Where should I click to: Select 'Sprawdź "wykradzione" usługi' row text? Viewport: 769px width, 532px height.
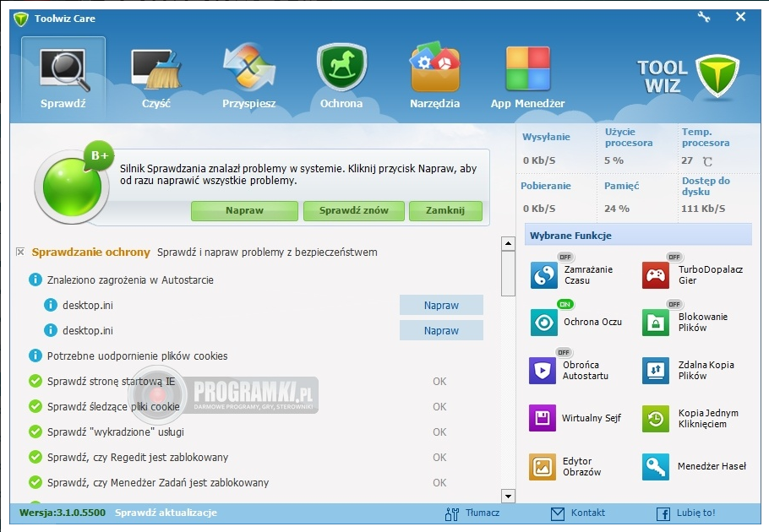(116, 432)
